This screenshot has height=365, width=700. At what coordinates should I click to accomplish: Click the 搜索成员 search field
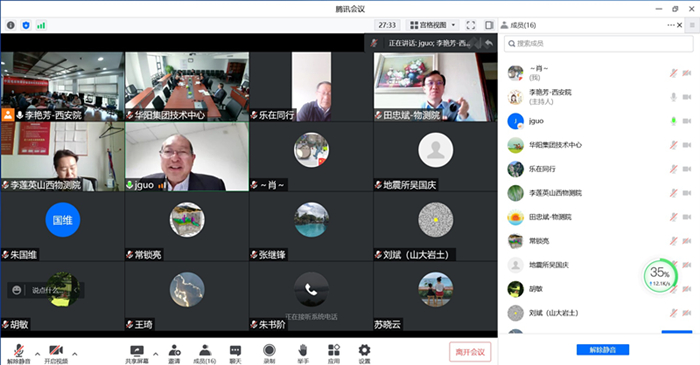[599, 43]
